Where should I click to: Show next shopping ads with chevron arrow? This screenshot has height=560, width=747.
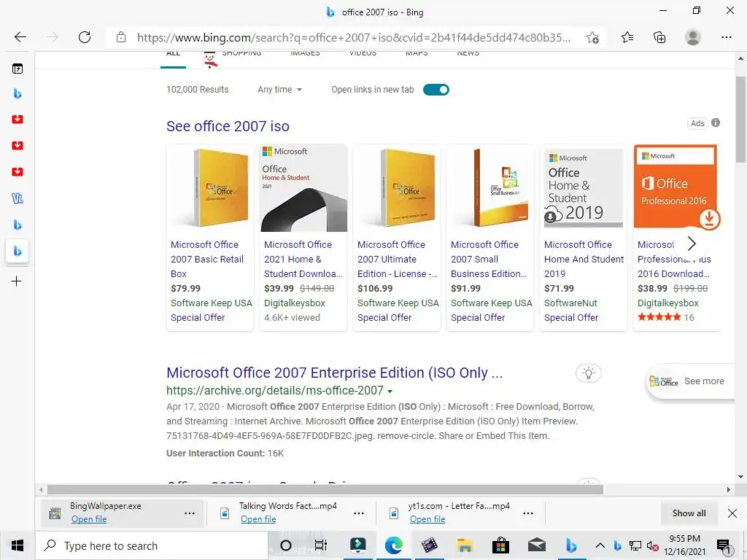point(692,244)
